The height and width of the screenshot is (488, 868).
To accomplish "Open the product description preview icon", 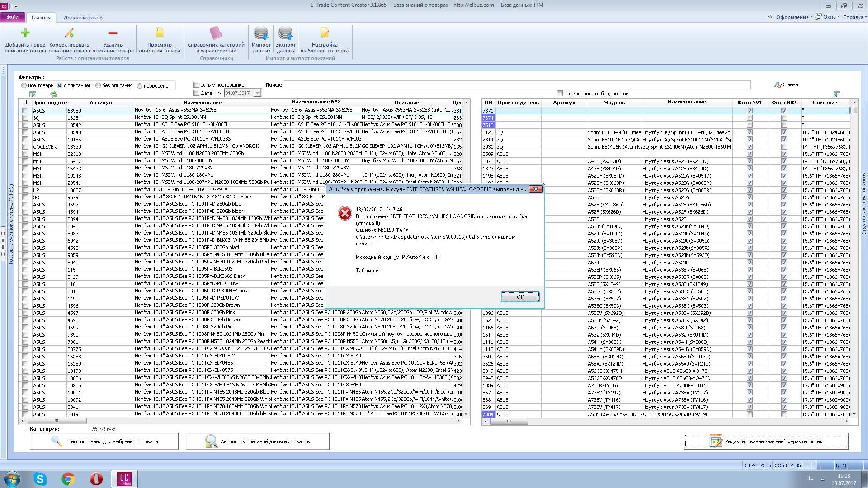I will tap(160, 33).
